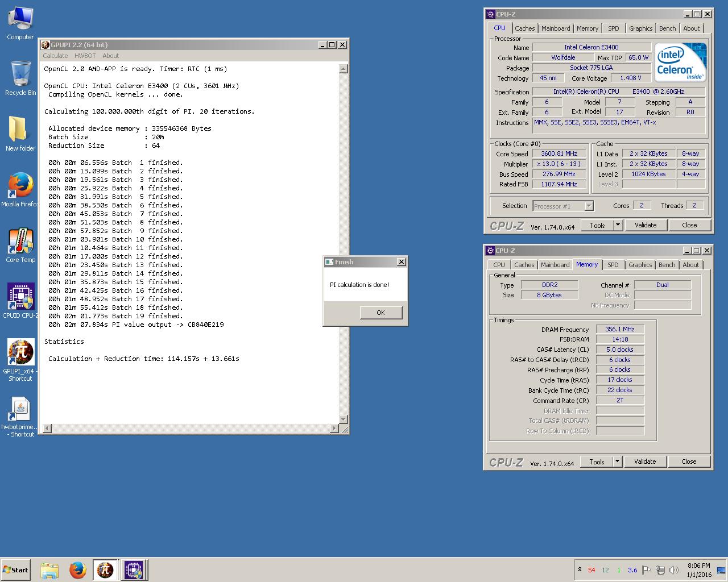Open hwbotprime shortcut on desktop
This screenshot has width=728, height=582.
coord(20,416)
